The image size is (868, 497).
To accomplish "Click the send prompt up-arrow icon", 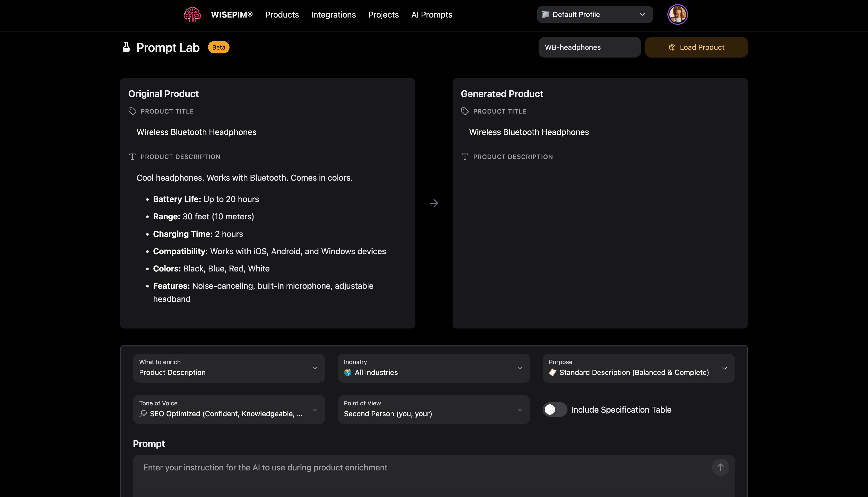I will tap(720, 467).
